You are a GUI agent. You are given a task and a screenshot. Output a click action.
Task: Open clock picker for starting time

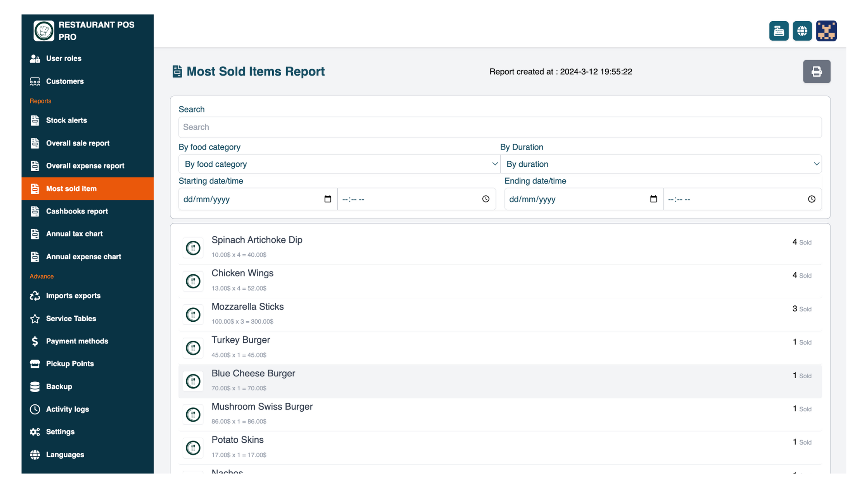(486, 199)
